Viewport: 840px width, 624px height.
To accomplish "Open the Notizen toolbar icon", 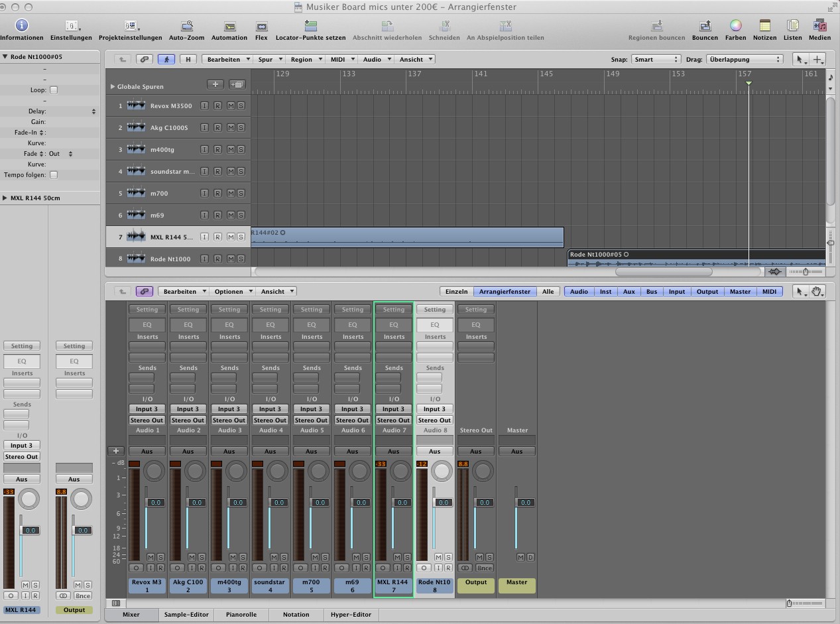I will tap(764, 26).
